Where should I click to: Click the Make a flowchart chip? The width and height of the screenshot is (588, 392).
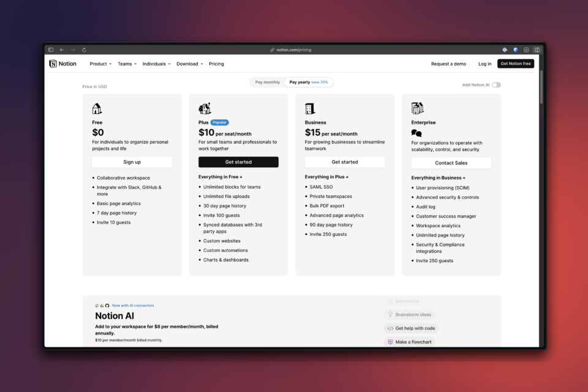(x=409, y=342)
